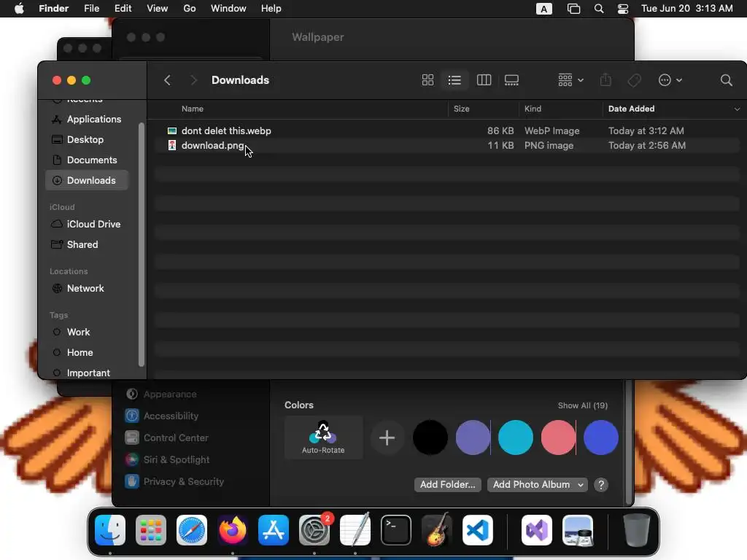Open Applications in Finder sidebar
This screenshot has width=747, height=560.
pos(87,119)
